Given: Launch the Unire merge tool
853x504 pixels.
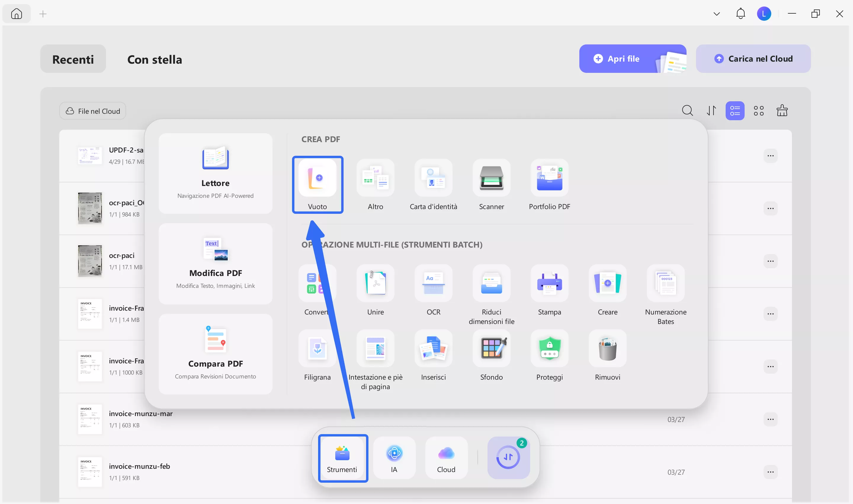Looking at the screenshot, I should pos(375,290).
